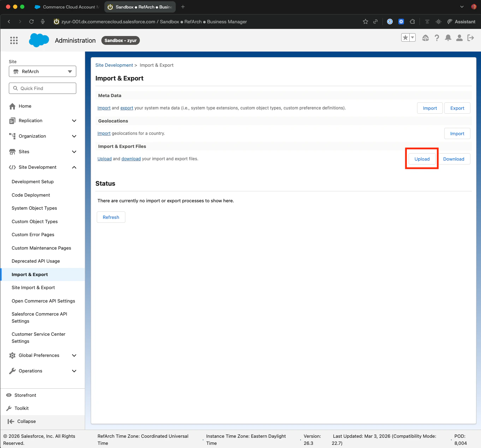
Task: Open the tab list lines icon
Action: click(x=427, y=22)
